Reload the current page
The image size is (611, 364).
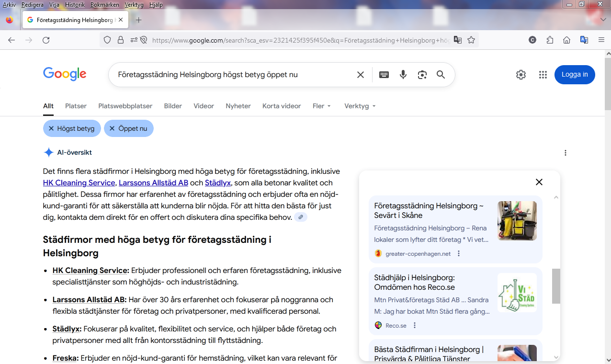(46, 40)
